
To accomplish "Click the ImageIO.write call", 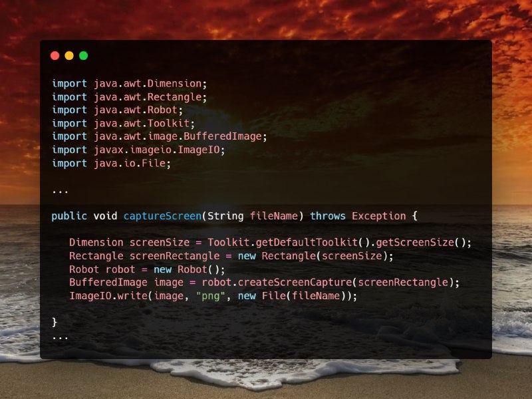I will click(x=108, y=296).
